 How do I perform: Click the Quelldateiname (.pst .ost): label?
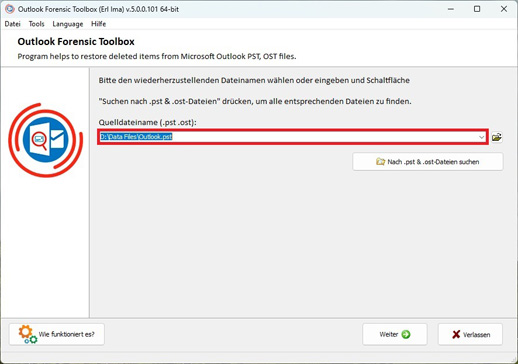[147, 122]
